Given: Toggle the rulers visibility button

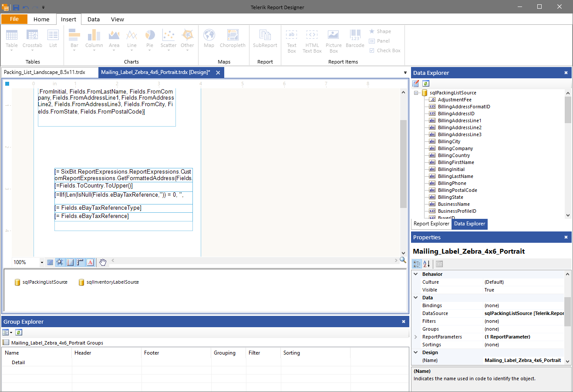Looking at the screenshot, I should tap(80, 262).
